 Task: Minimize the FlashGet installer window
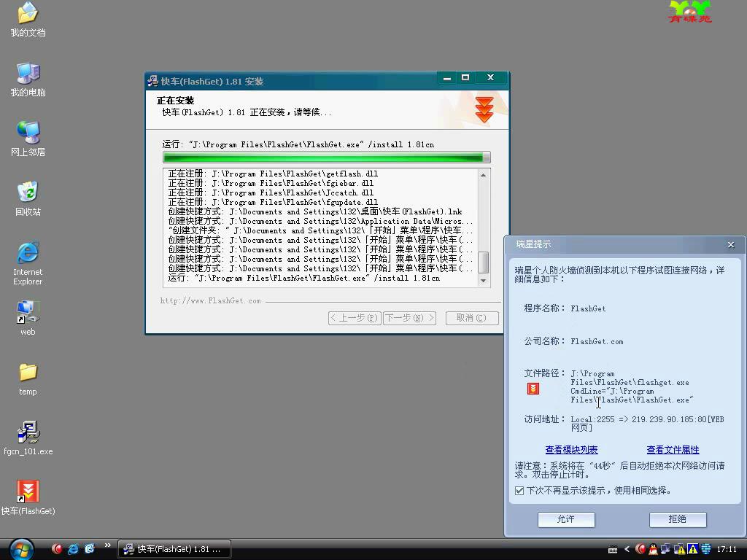tap(447, 77)
